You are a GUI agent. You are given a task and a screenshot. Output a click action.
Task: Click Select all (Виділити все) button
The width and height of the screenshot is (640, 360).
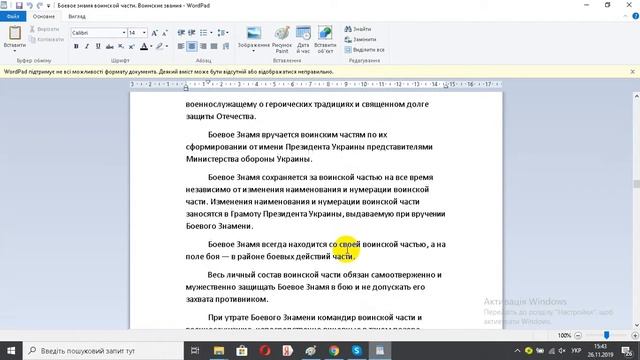point(364,50)
